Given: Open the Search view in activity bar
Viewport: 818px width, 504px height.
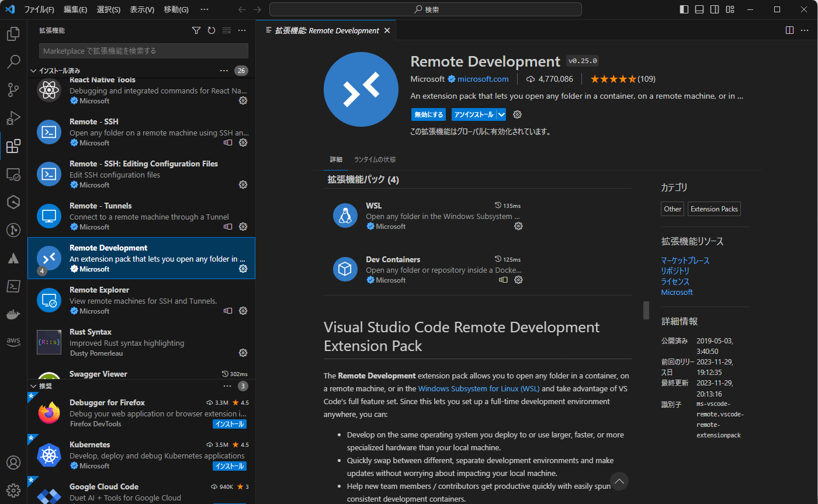Looking at the screenshot, I should pos(13,62).
